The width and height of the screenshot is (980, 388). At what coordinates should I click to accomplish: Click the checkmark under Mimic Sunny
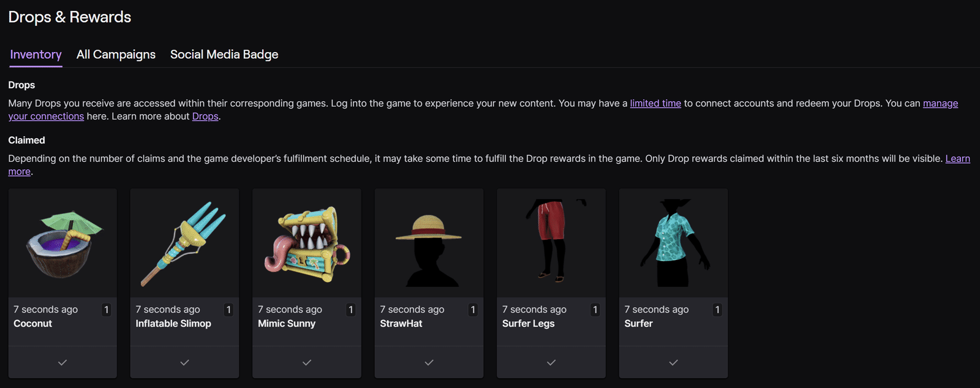coord(307,362)
